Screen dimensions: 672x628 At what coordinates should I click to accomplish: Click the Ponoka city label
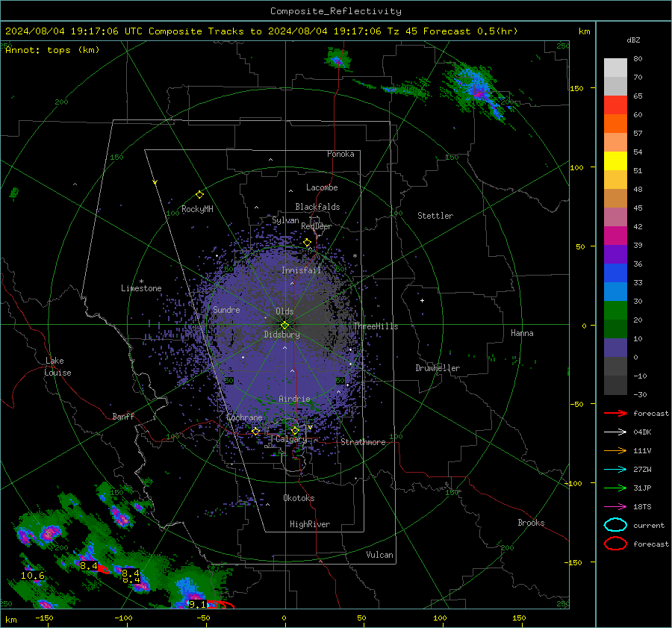point(340,154)
